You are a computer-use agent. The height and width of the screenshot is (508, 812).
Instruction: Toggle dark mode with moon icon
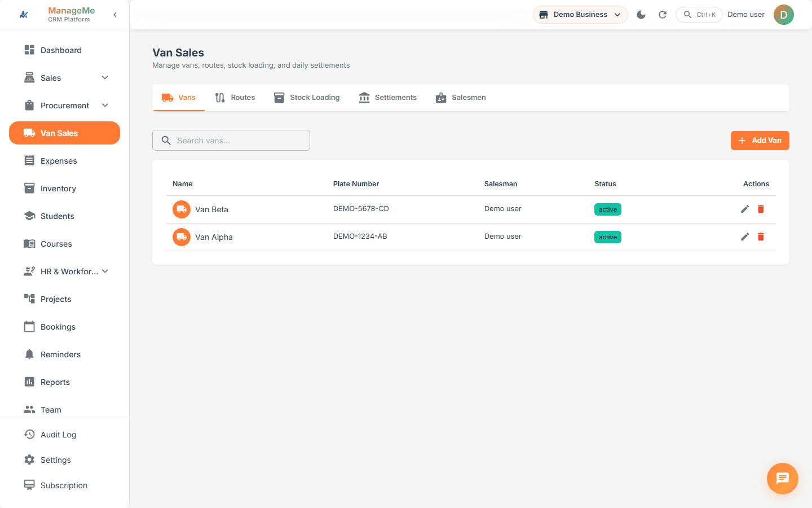click(641, 15)
